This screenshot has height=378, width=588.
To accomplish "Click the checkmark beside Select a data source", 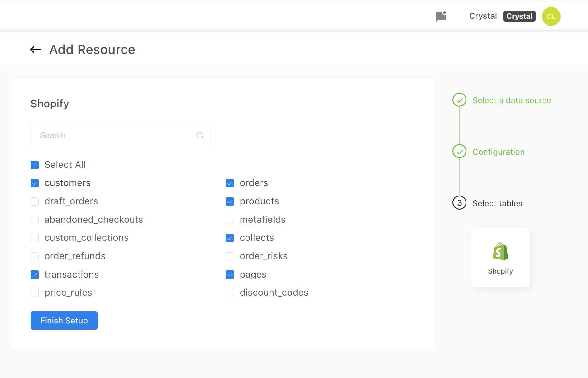I will pos(459,100).
